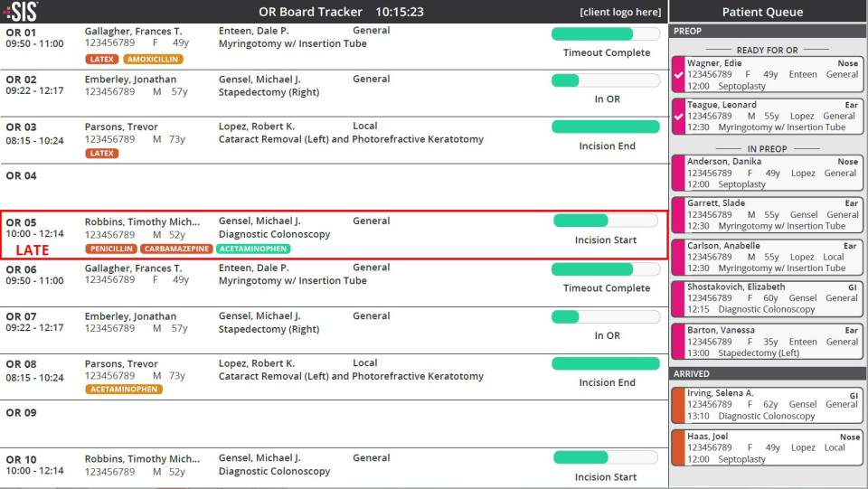
Task: Click the IN PREOP label
Action: click(x=767, y=149)
